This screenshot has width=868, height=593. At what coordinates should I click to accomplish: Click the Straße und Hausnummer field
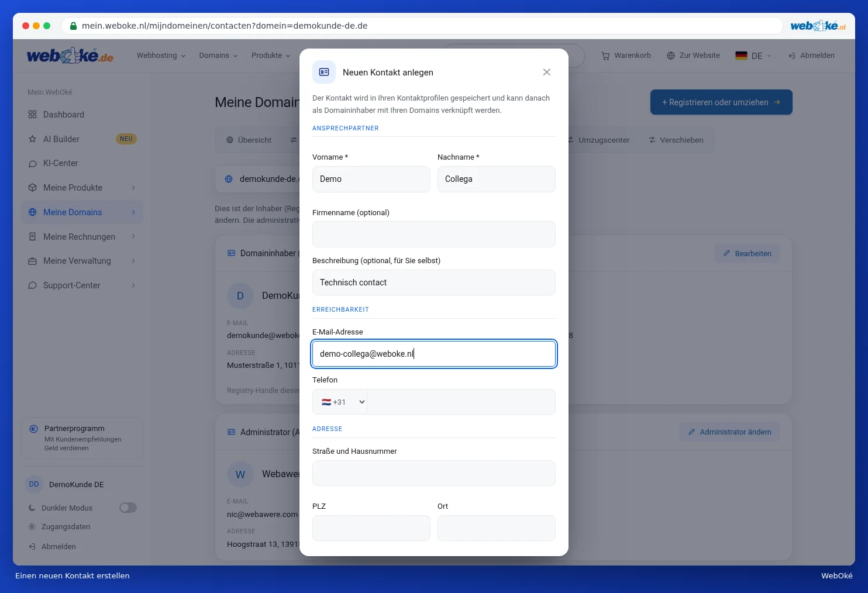tap(434, 473)
